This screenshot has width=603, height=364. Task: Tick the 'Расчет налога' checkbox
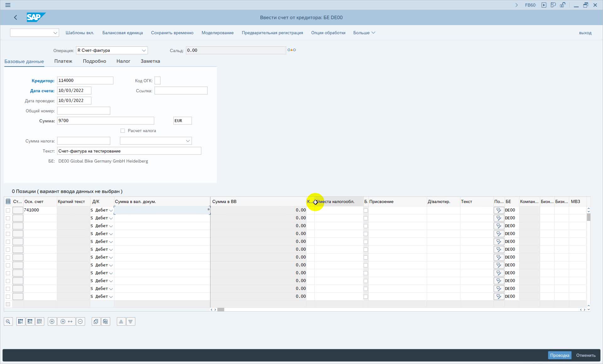(x=123, y=131)
